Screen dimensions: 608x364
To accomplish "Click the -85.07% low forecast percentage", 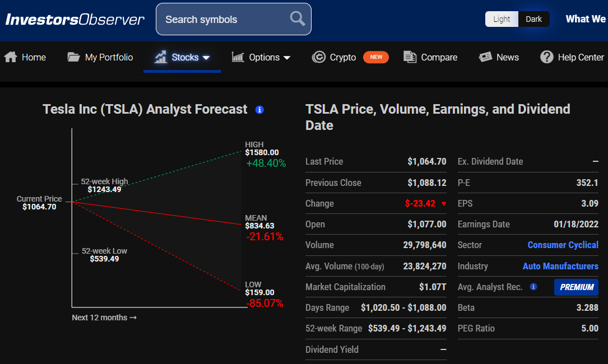I will (x=264, y=303).
